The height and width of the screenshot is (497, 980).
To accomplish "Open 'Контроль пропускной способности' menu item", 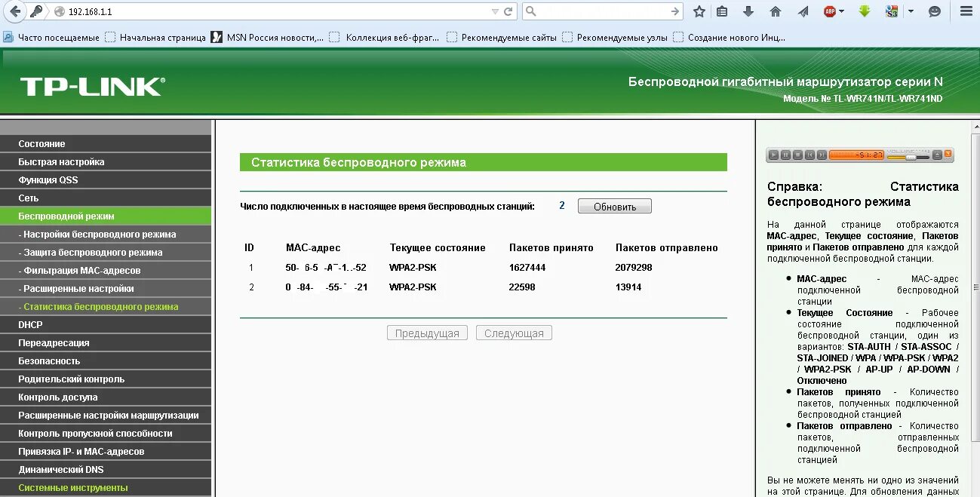I will (x=106, y=433).
